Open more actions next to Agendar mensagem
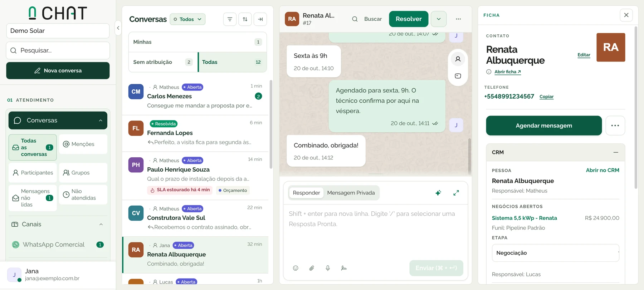Image resolution: width=644 pixels, height=290 pixels. pyautogui.click(x=615, y=126)
